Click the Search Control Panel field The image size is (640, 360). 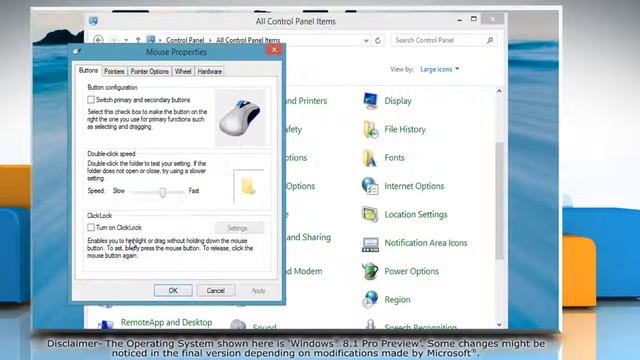[x=444, y=40]
